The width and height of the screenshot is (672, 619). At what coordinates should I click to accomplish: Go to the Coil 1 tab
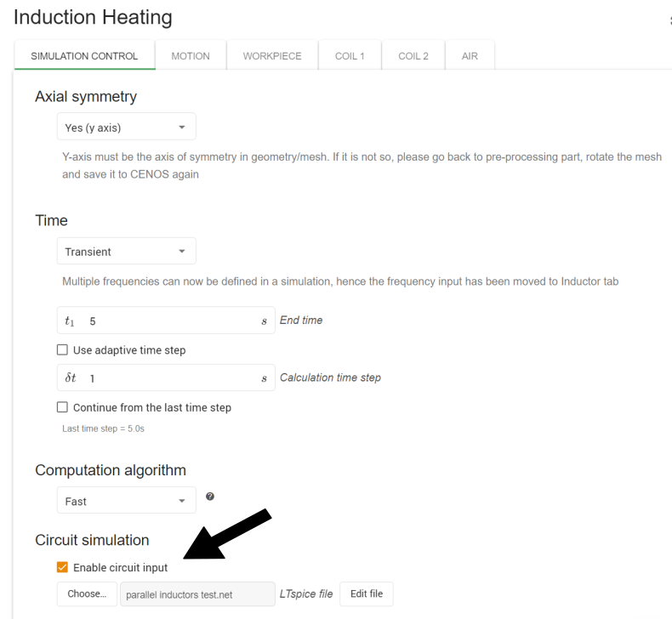pyautogui.click(x=350, y=56)
